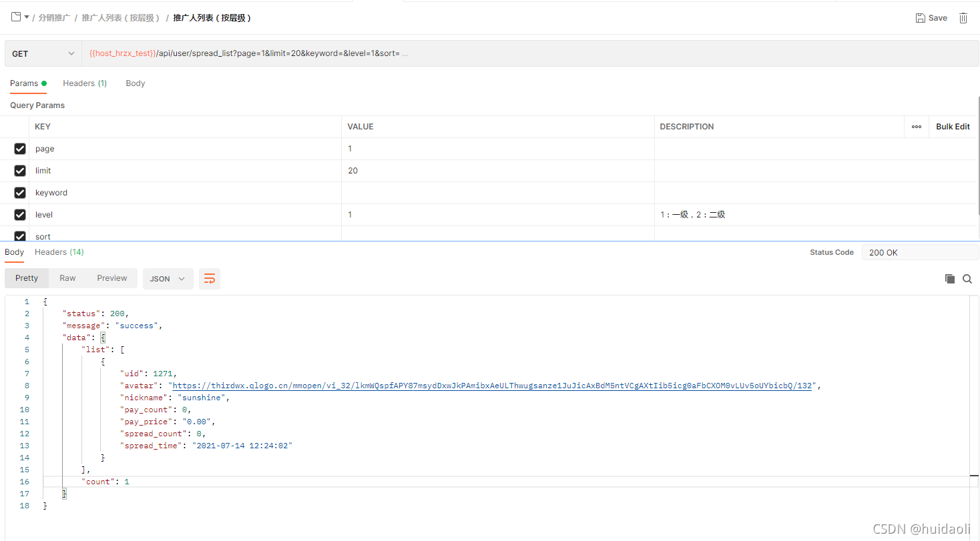Switch to the request Headers (1) tab

tap(85, 83)
